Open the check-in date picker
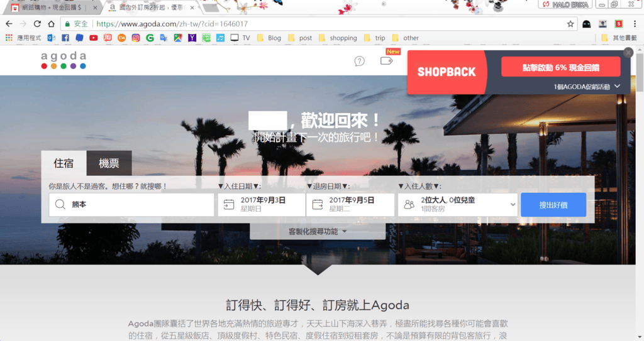 [x=262, y=204]
